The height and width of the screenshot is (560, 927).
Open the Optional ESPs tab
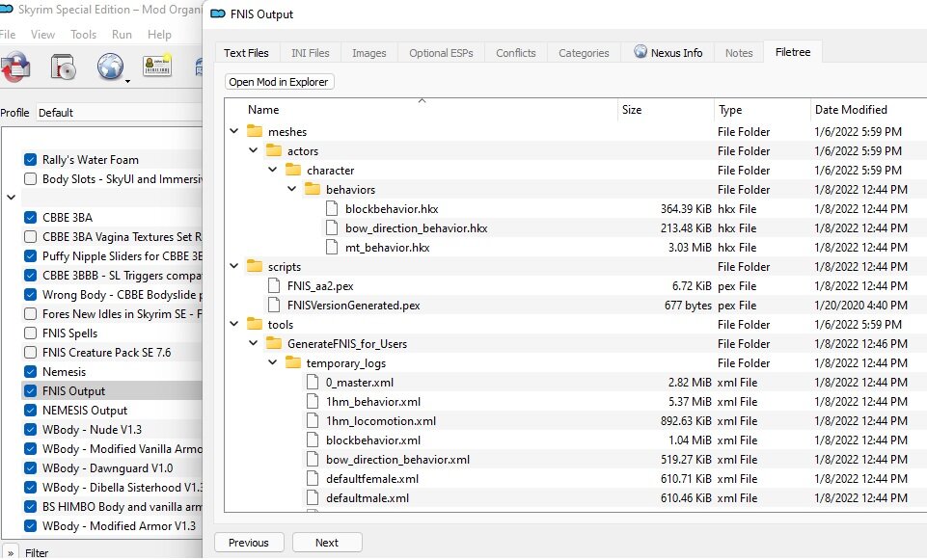441,53
